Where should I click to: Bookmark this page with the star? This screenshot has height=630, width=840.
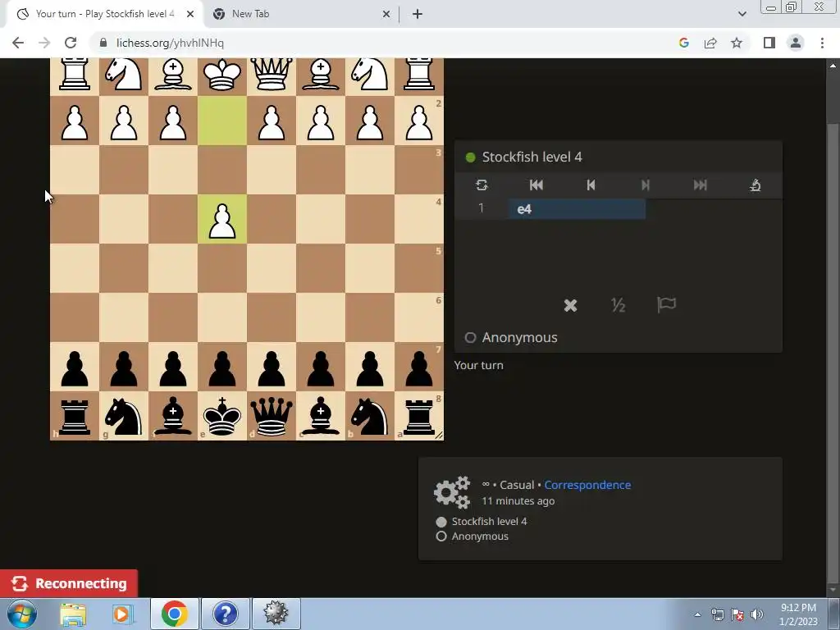tap(737, 43)
